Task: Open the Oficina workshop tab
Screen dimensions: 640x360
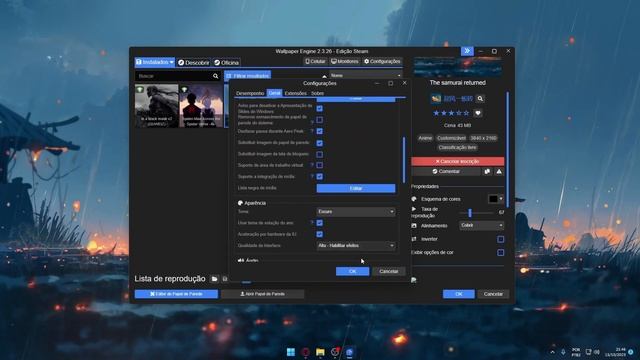Action: (x=227, y=62)
